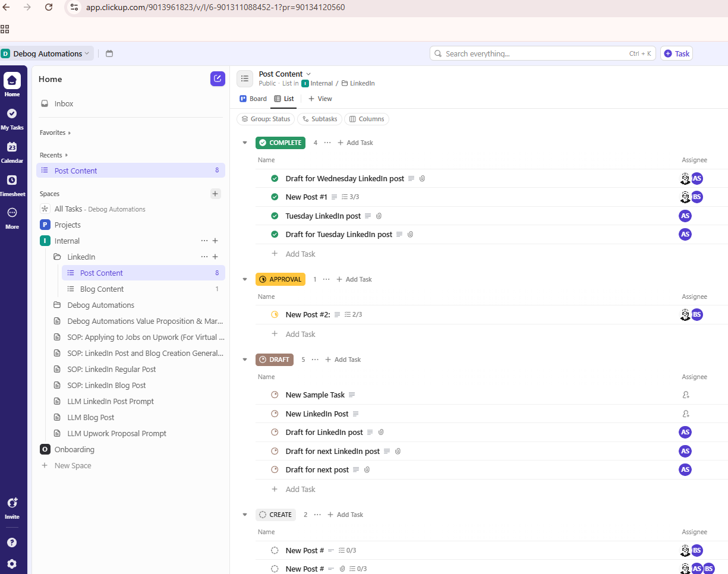The width and height of the screenshot is (728, 574).
Task: Click the yellow APPROVAL status badge
Action: 281,279
